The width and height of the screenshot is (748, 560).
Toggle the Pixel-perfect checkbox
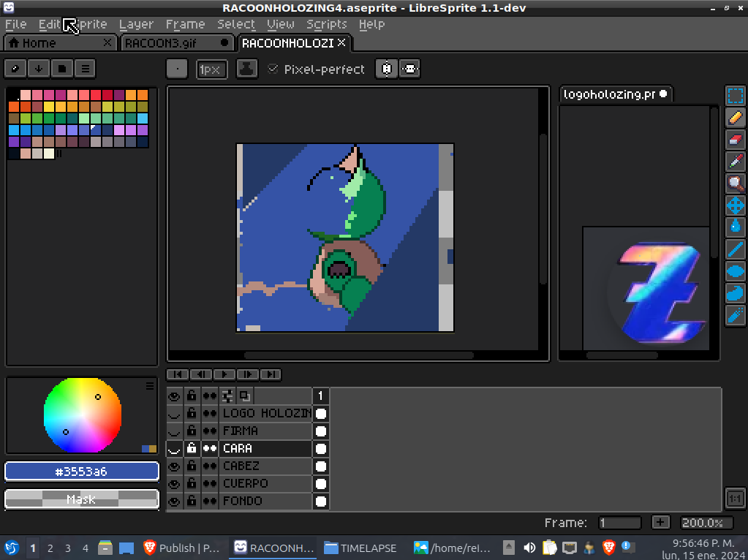[273, 69]
